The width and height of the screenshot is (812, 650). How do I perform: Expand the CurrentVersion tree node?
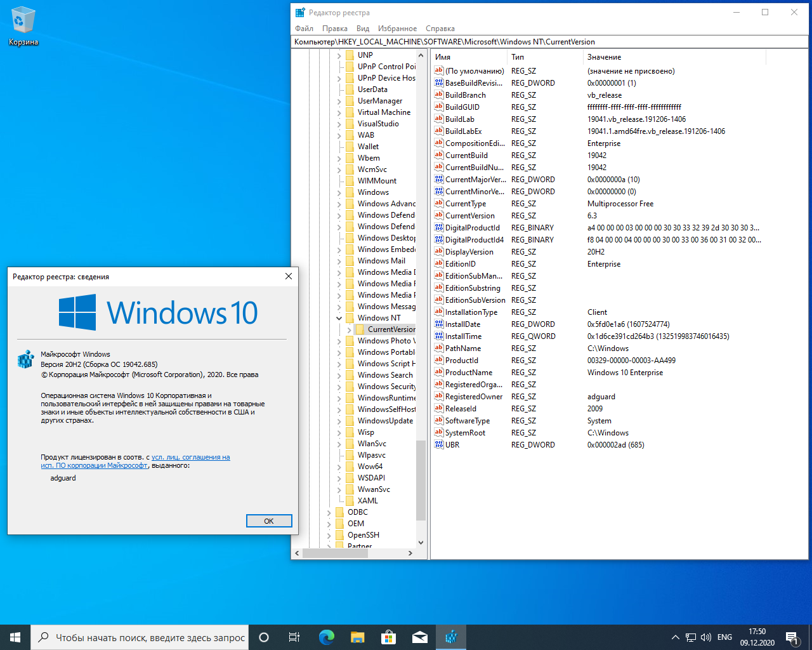(x=349, y=329)
